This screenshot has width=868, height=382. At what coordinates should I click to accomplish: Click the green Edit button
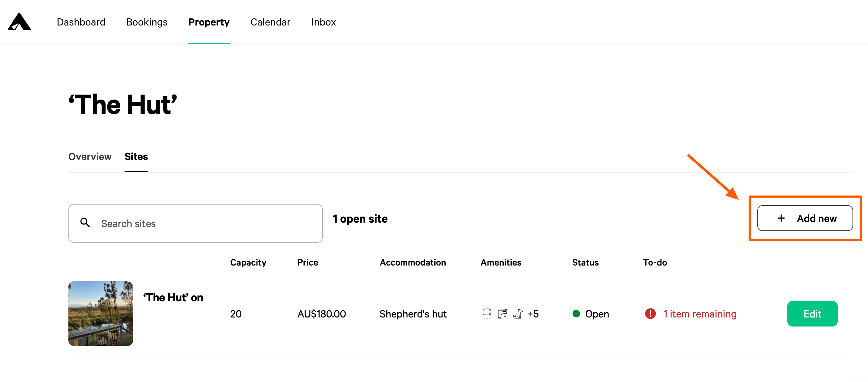[x=812, y=314]
